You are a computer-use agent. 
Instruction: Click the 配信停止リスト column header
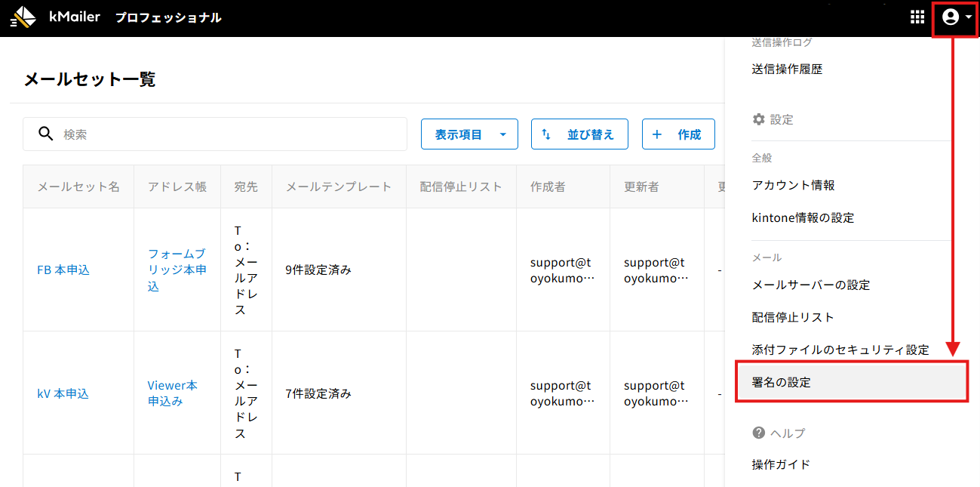(x=461, y=186)
